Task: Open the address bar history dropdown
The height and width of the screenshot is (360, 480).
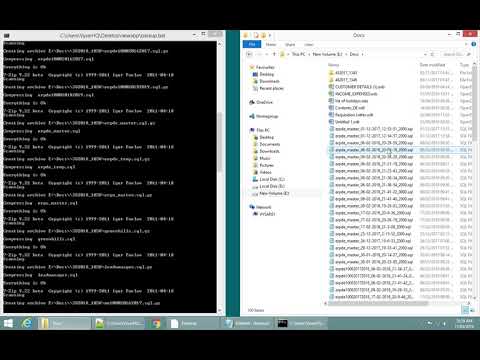Action: pyautogui.click(x=425, y=54)
